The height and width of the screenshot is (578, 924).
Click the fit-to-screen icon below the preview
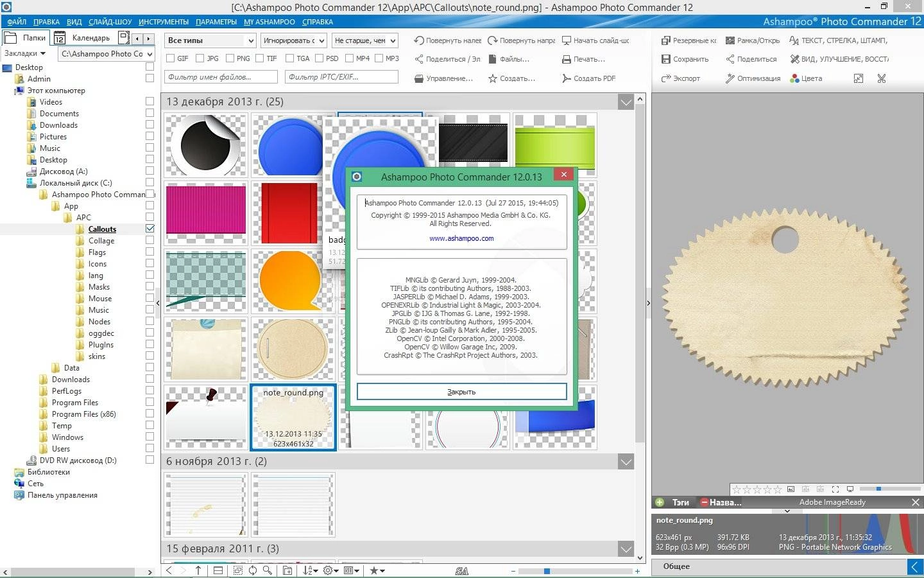835,489
